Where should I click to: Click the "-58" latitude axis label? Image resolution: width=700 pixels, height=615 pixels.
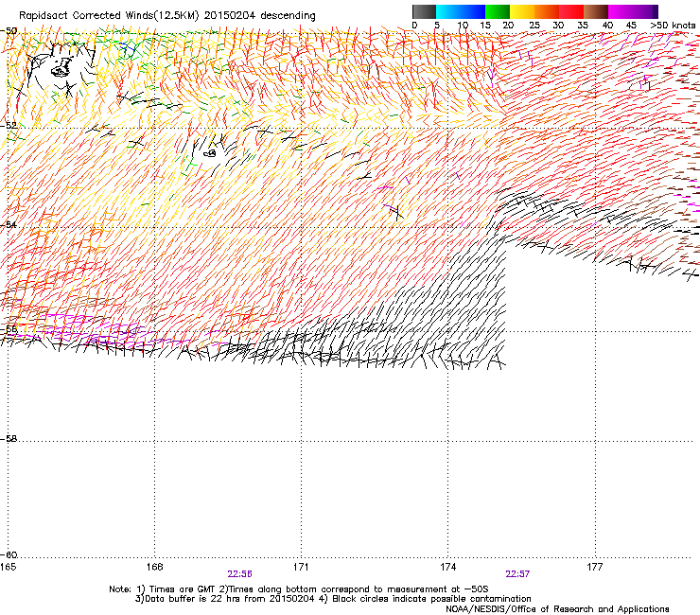9,439
